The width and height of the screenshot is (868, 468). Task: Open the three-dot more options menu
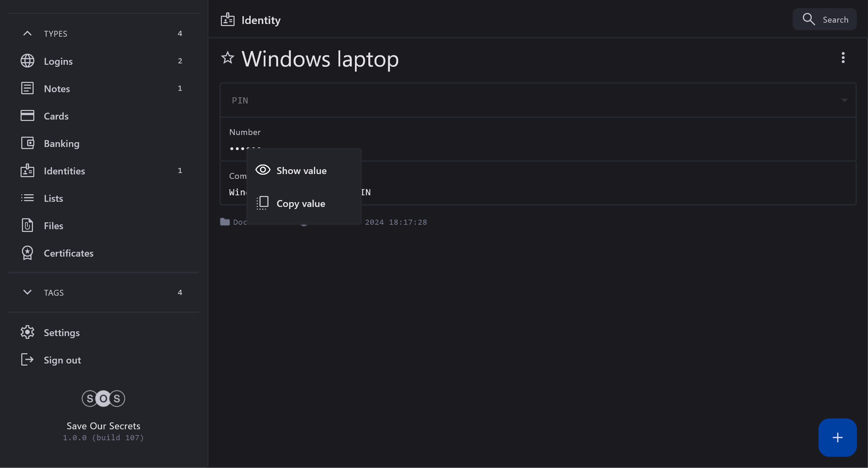843,58
